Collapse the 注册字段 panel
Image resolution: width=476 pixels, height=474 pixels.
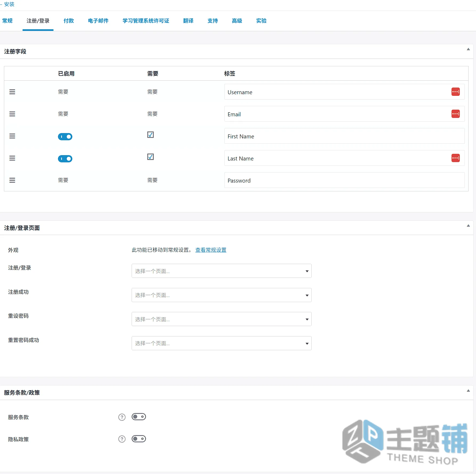point(468,49)
